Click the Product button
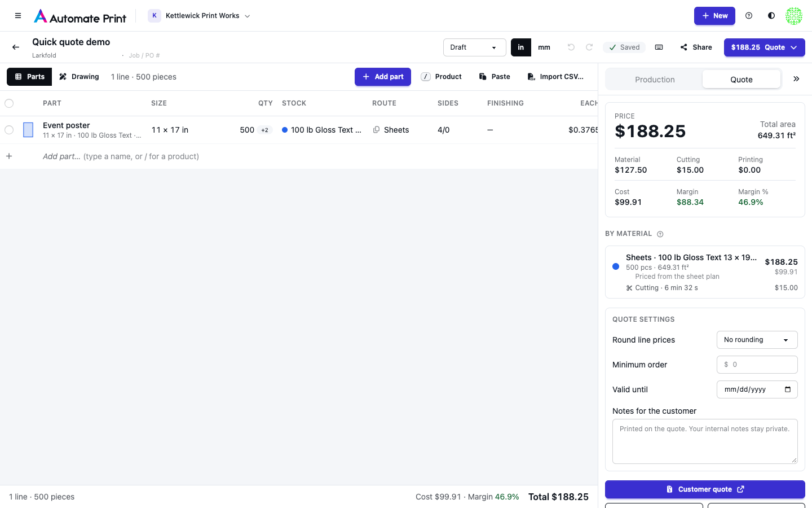Screen dimensions: 812x508 442,77
